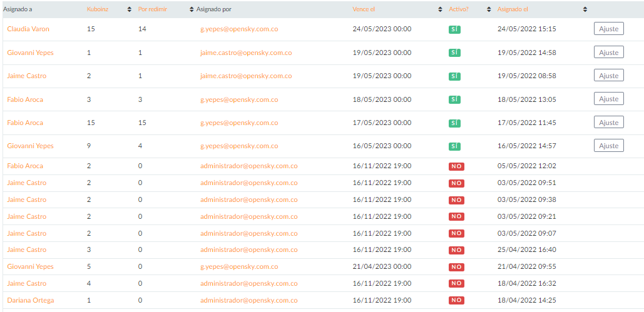Click the Asignado el column header

click(x=513, y=9)
